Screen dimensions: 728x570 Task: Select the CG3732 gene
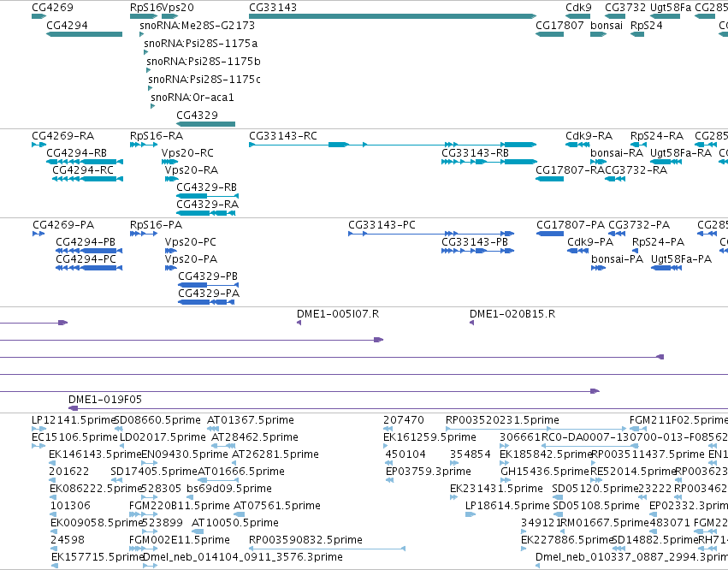point(615,16)
